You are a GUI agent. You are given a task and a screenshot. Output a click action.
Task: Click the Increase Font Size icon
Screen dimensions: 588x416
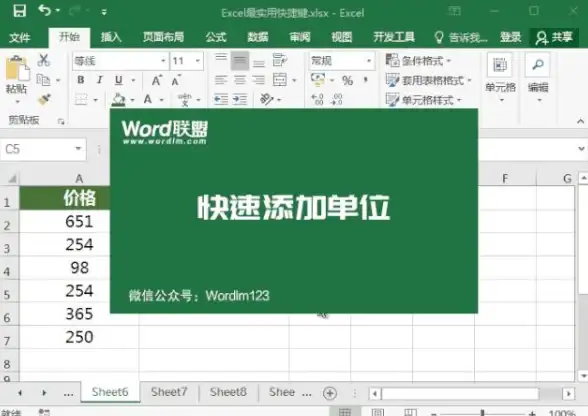157,80
